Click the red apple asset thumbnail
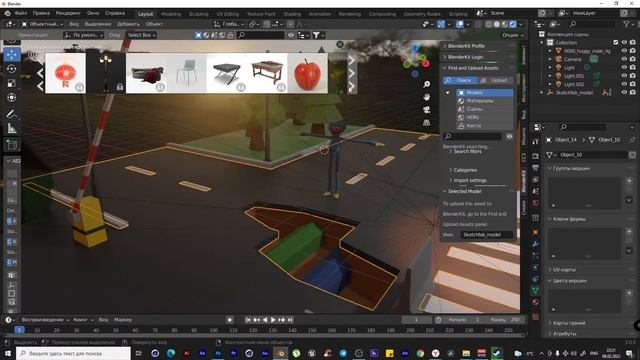640x360 pixels. point(307,73)
